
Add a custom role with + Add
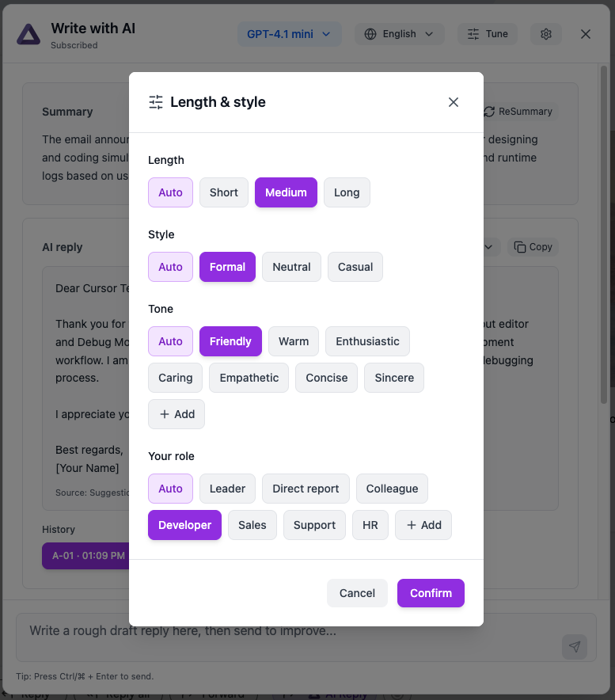coord(423,524)
